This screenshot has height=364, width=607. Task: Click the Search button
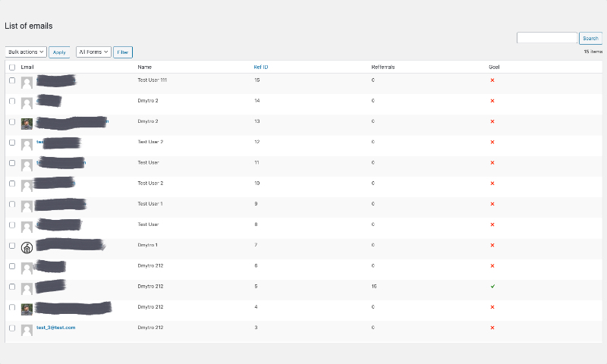[590, 38]
